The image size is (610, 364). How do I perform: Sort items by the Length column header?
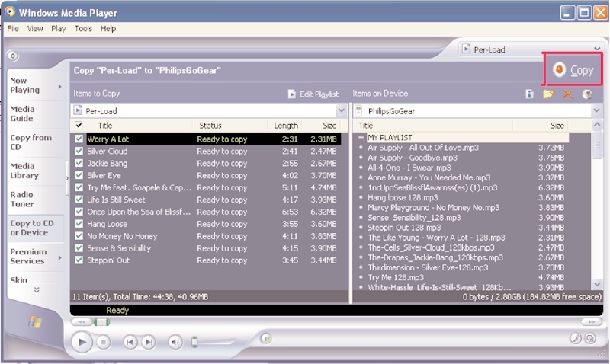point(285,126)
